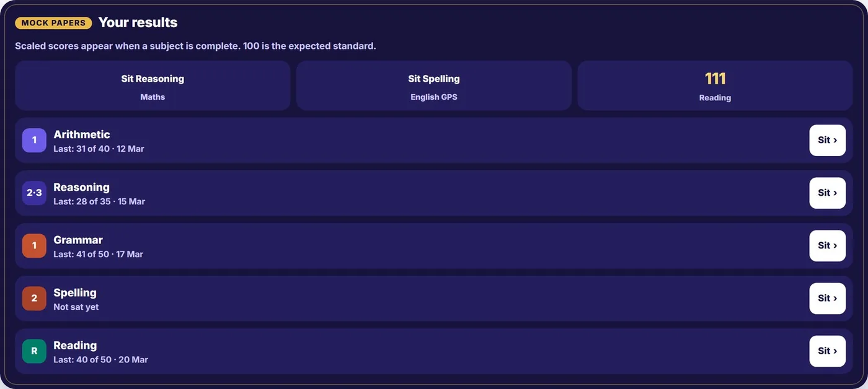Image resolution: width=868 pixels, height=389 pixels.
Task: Open the Arithmetic row title
Action: 82,134
